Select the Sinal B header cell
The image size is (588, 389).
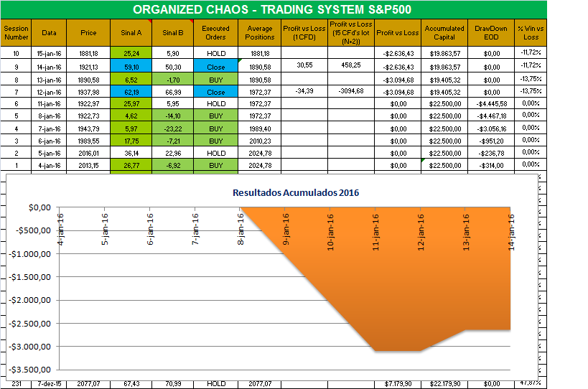172,32
